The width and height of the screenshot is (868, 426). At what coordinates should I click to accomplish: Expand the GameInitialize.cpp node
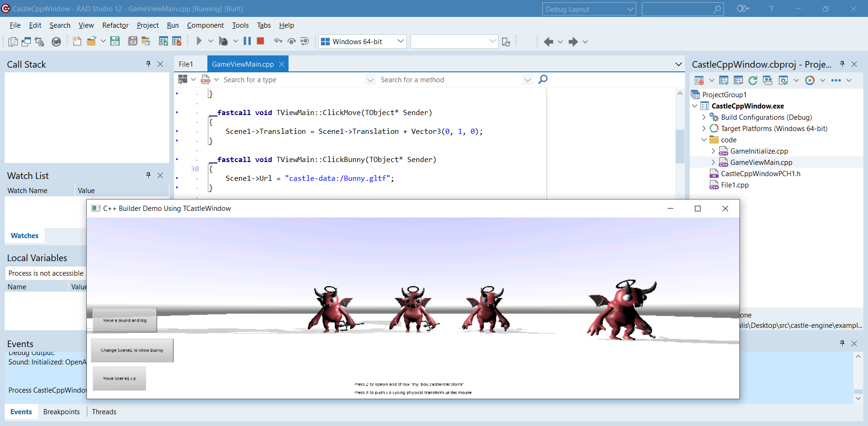(x=713, y=151)
